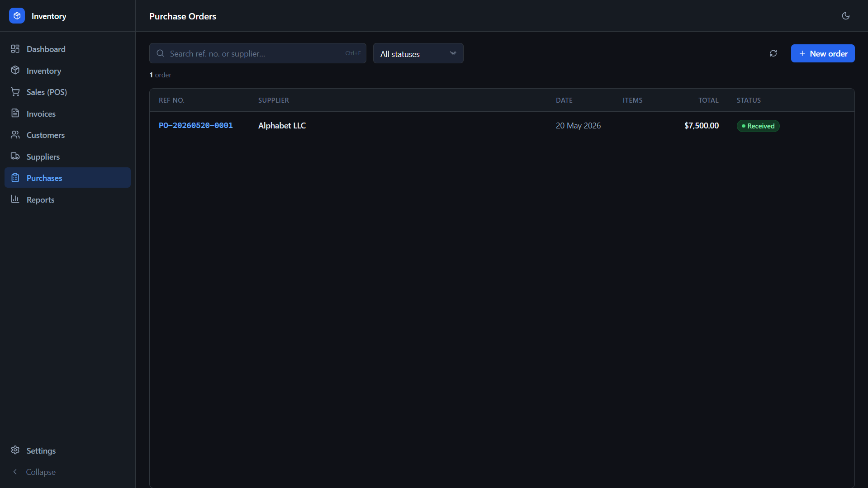The height and width of the screenshot is (488, 868).
Task: Click the Dashboard grid icon
Action: (15, 49)
